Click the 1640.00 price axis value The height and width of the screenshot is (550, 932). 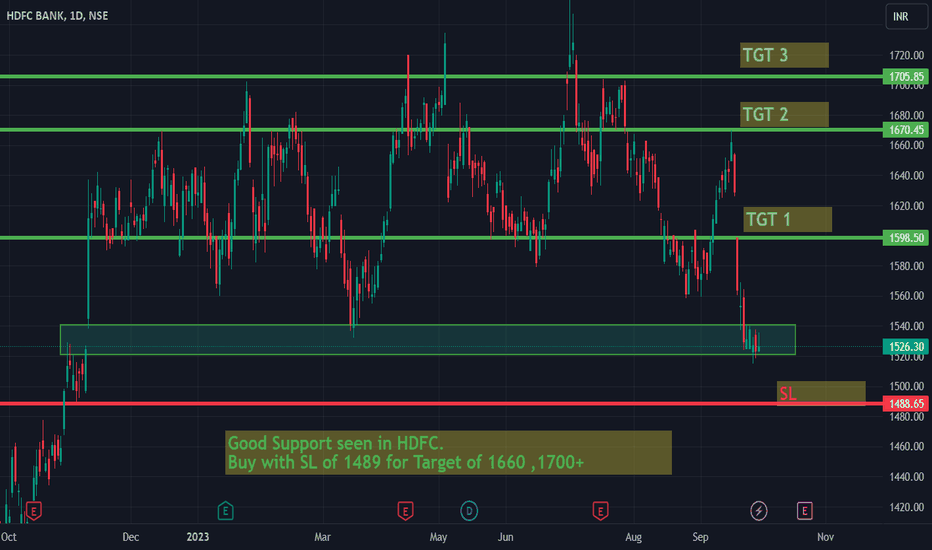coord(906,175)
